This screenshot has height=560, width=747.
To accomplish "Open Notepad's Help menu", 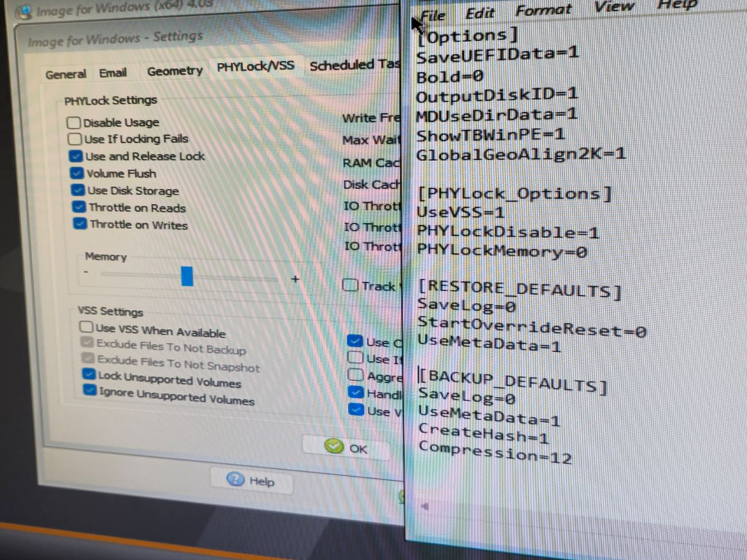I will 677,5.
